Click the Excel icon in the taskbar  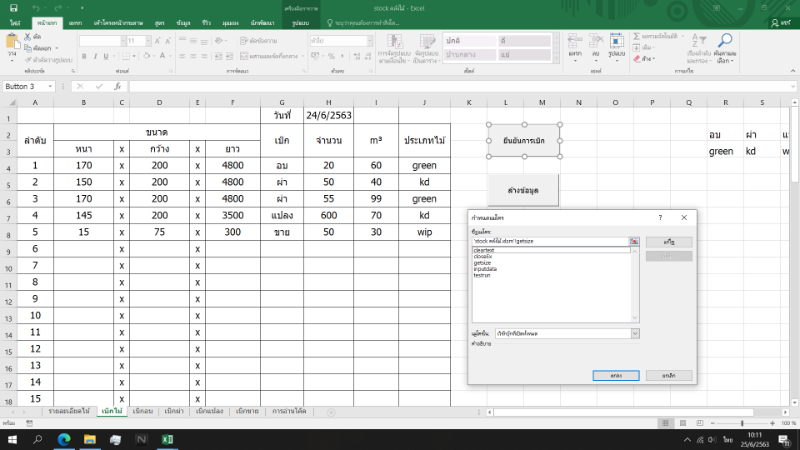coord(169,439)
